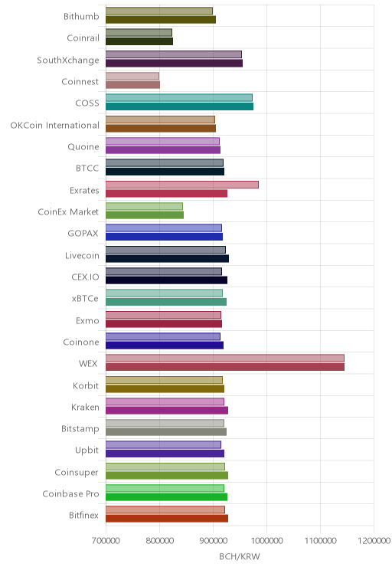Select the OKCoin International label

coord(54,125)
